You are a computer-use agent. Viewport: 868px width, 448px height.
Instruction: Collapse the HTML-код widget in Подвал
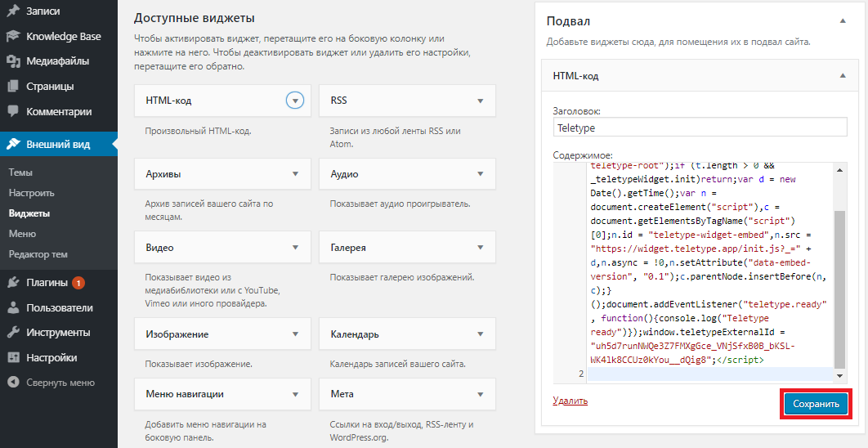[x=843, y=76]
